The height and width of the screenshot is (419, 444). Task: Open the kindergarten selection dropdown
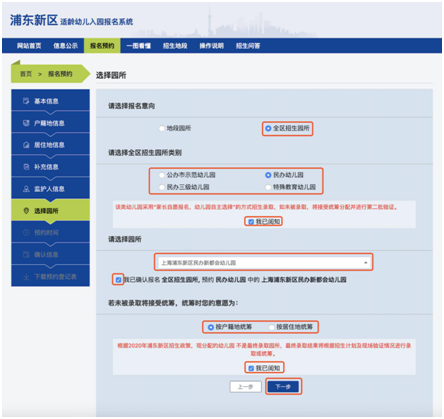point(263,263)
